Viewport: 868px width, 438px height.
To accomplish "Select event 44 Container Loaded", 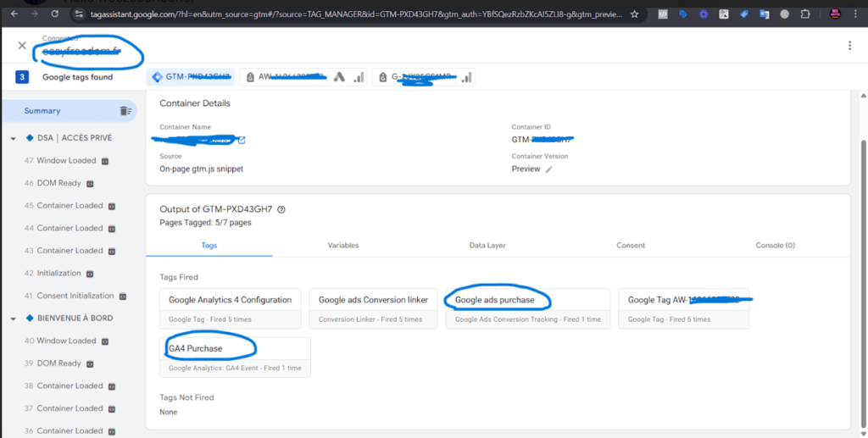I will click(x=70, y=228).
